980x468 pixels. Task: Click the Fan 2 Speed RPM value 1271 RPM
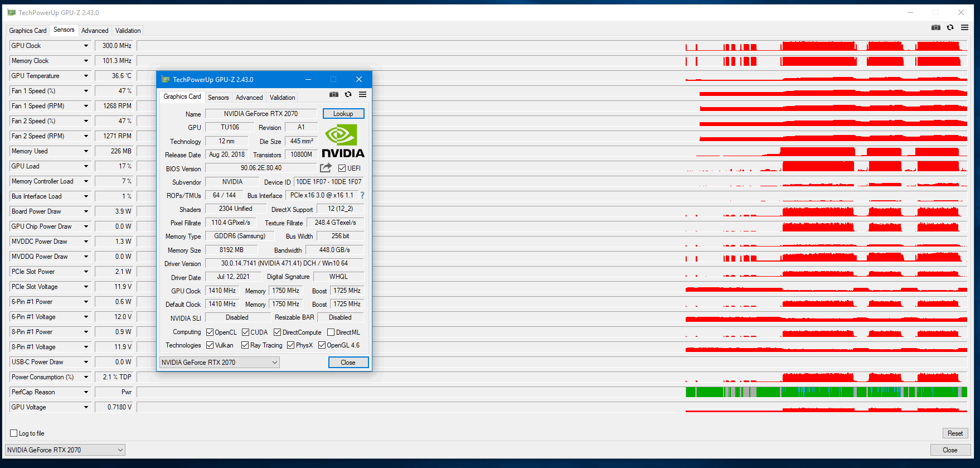click(114, 136)
